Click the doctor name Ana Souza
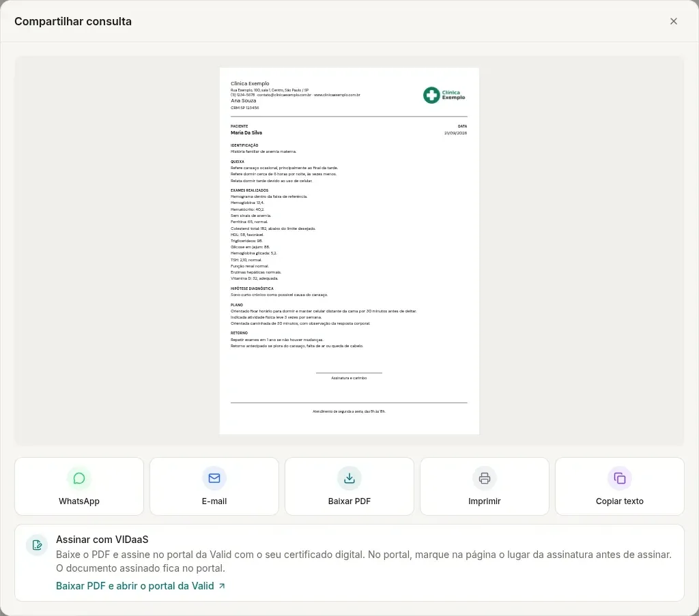 (x=243, y=101)
